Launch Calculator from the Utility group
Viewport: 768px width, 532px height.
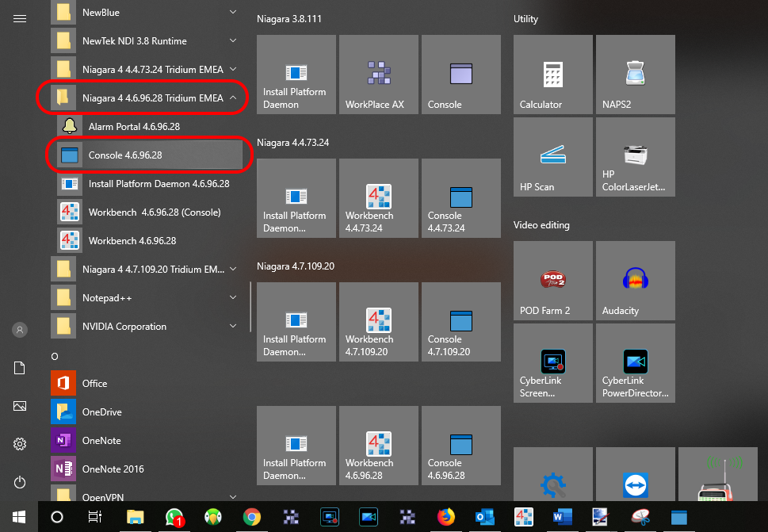[x=552, y=74]
